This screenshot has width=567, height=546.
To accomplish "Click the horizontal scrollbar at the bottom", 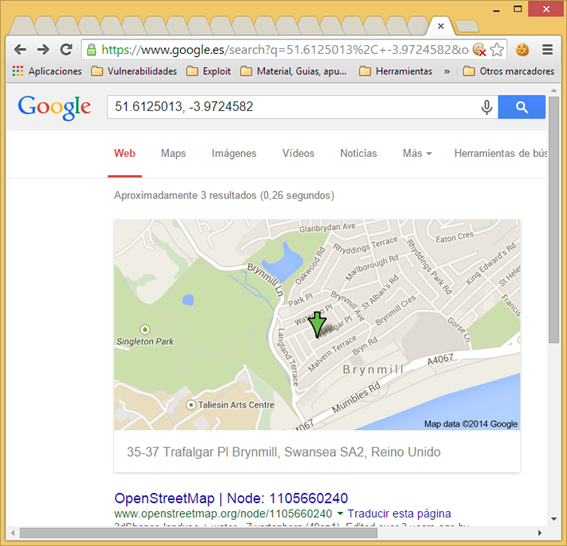I will coord(199,533).
